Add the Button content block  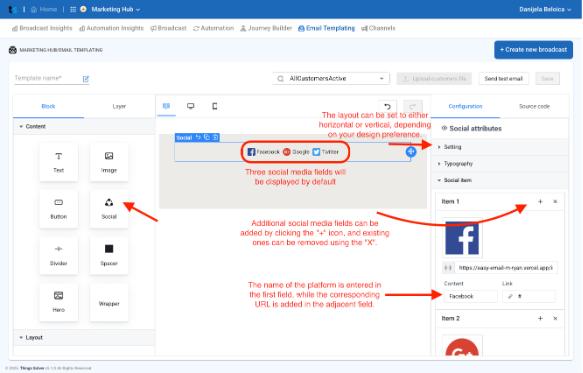click(58, 208)
